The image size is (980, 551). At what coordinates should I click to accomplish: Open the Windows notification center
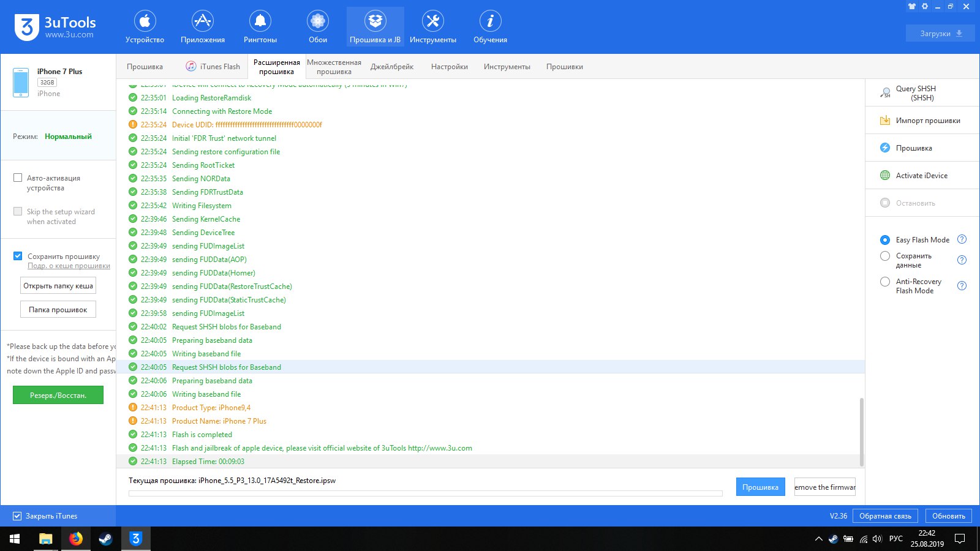coord(960,539)
